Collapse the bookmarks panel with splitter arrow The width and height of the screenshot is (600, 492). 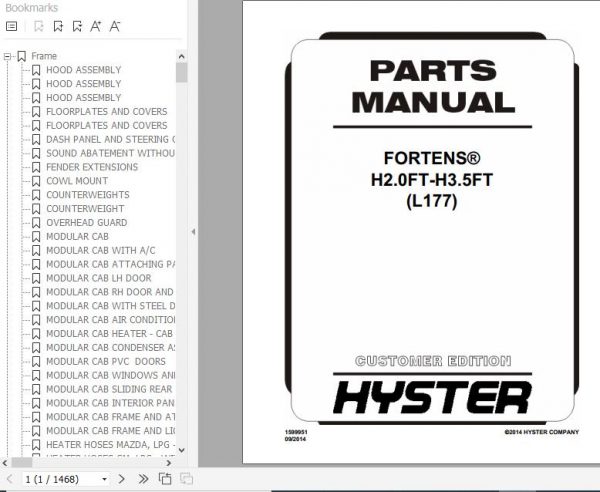(x=193, y=232)
